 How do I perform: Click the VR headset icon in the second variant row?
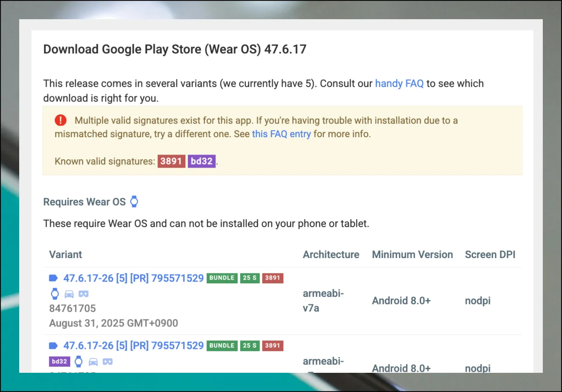108,362
